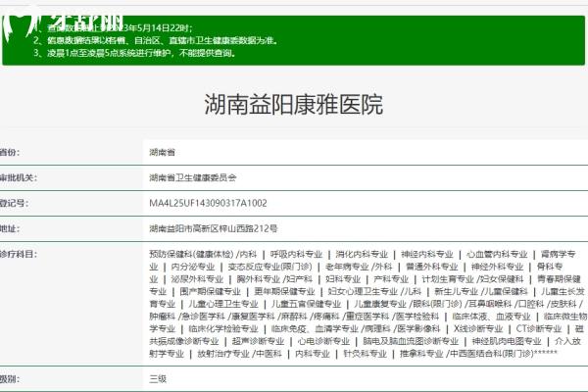
Task: Click 围产期保健专业 in the subject list
Action: 210,291
